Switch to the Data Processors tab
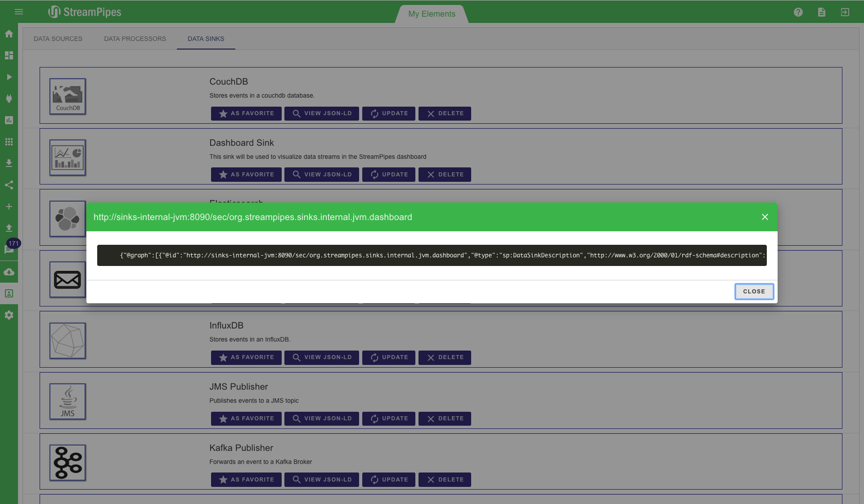 coord(135,39)
